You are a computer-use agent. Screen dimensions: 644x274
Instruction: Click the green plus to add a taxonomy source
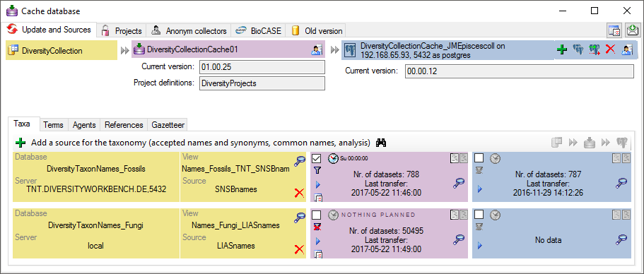pos(20,143)
